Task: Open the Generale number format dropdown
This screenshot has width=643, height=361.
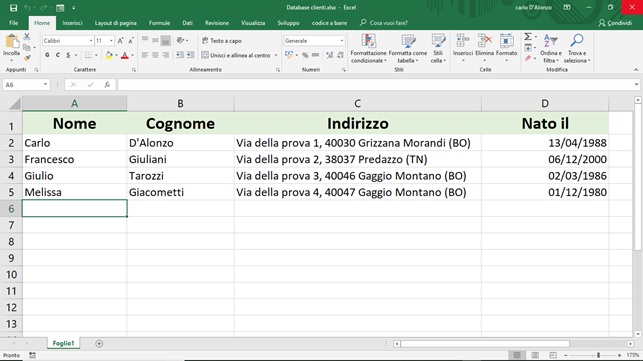Action: point(342,41)
